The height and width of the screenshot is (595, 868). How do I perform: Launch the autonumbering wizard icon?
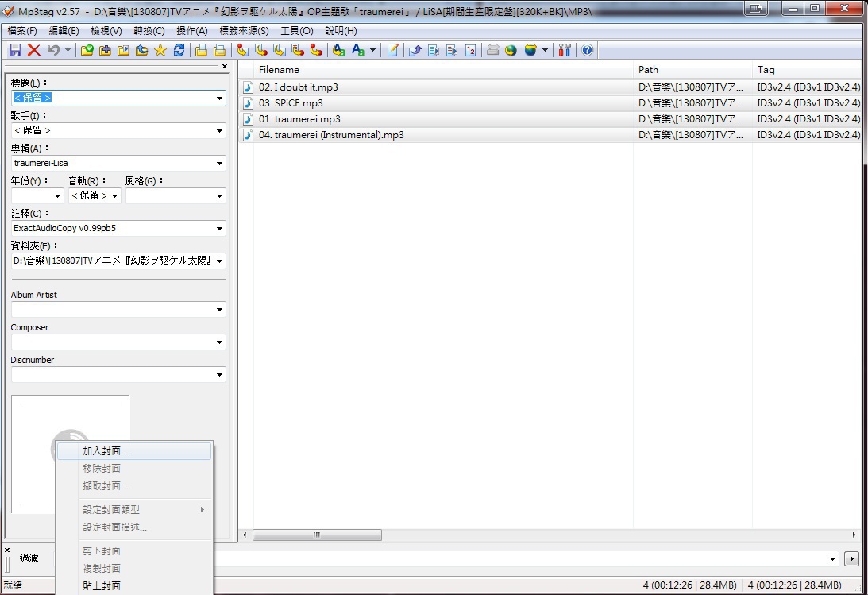click(471, 50)
